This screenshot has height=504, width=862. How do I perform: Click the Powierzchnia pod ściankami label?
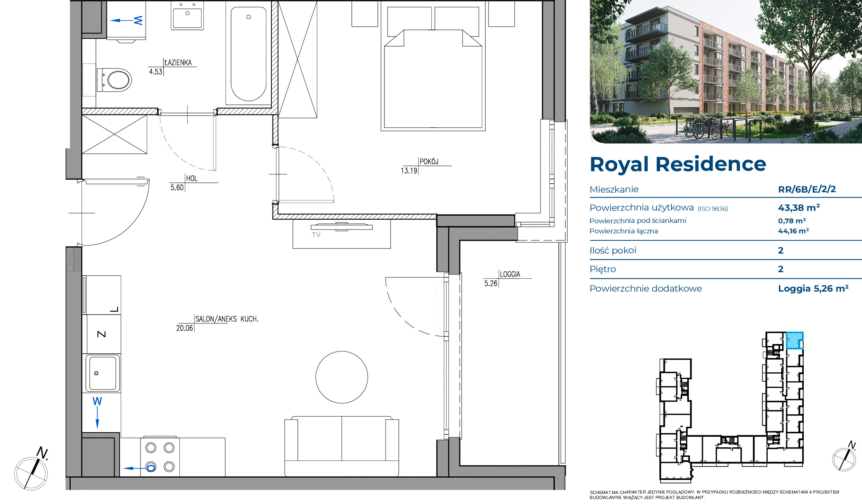[x=638, y=221]
